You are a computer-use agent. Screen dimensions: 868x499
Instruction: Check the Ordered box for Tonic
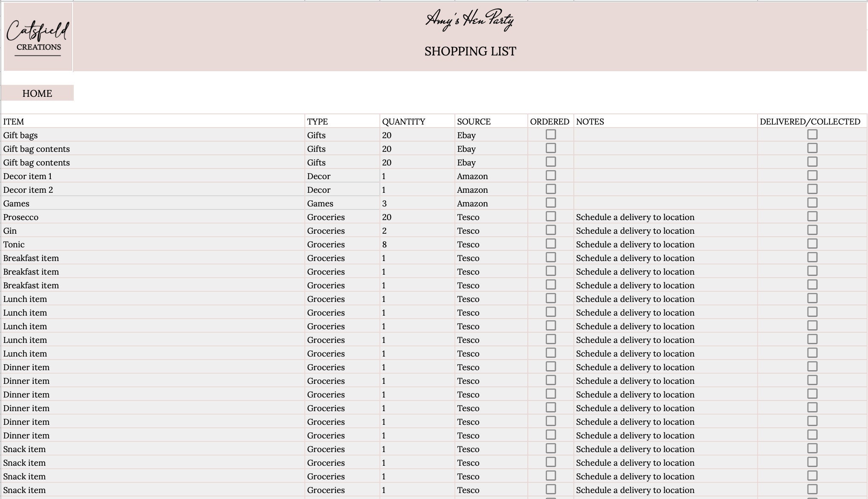tap(551, 244)
